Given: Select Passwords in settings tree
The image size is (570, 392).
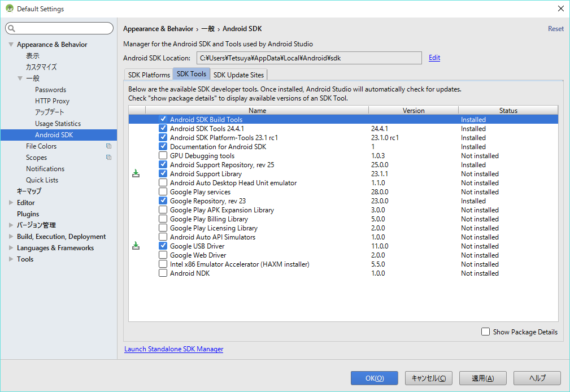Looking at the screenshot, I should coord(50,89).
